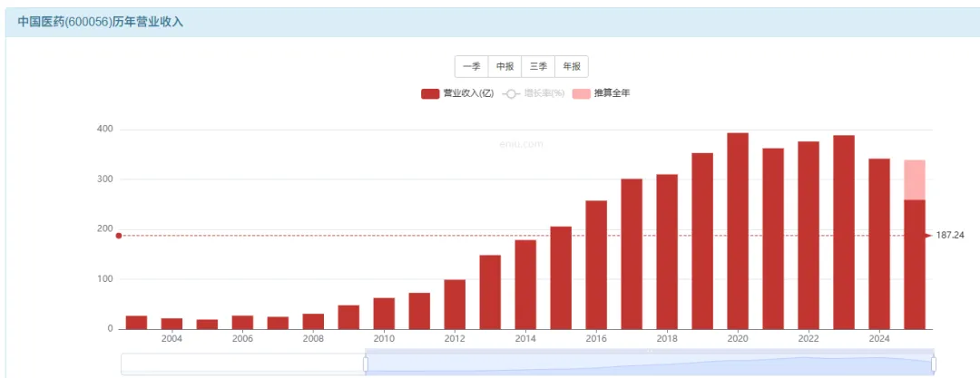
Task: Click the 2022 revenue bar
Action: pyautogui.click(x=808, y=236)
